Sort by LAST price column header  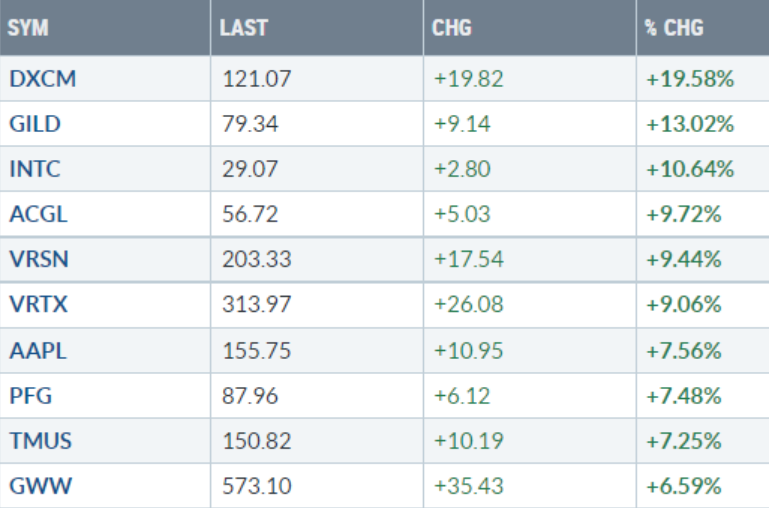[244, 27]
